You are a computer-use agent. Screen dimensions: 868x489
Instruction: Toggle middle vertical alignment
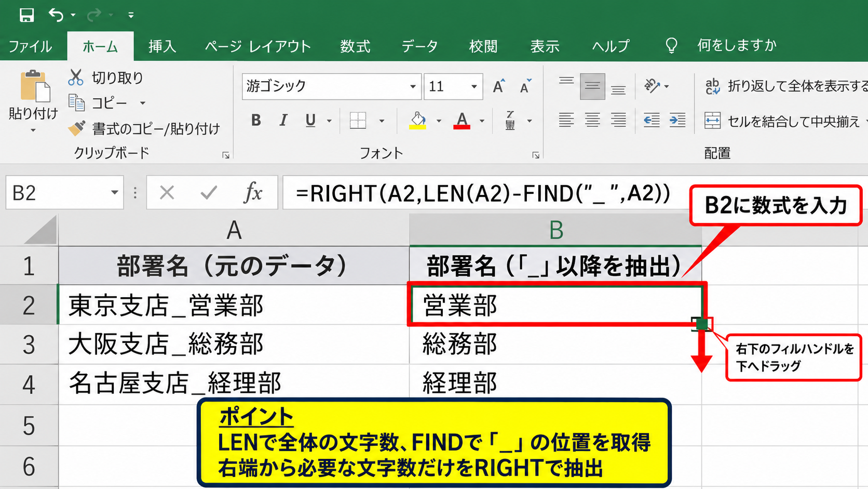coord(592,86)
